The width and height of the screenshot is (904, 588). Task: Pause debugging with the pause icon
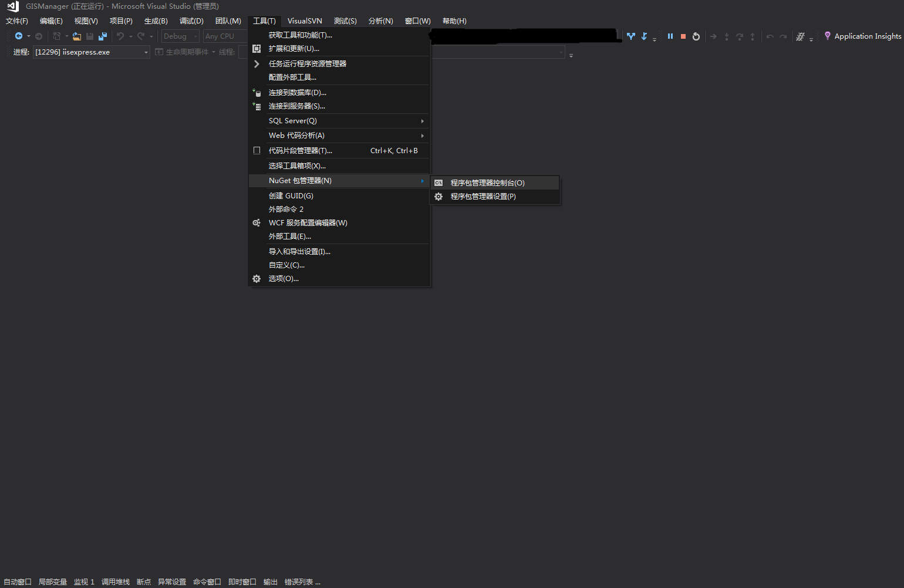(x=670, y=36)
